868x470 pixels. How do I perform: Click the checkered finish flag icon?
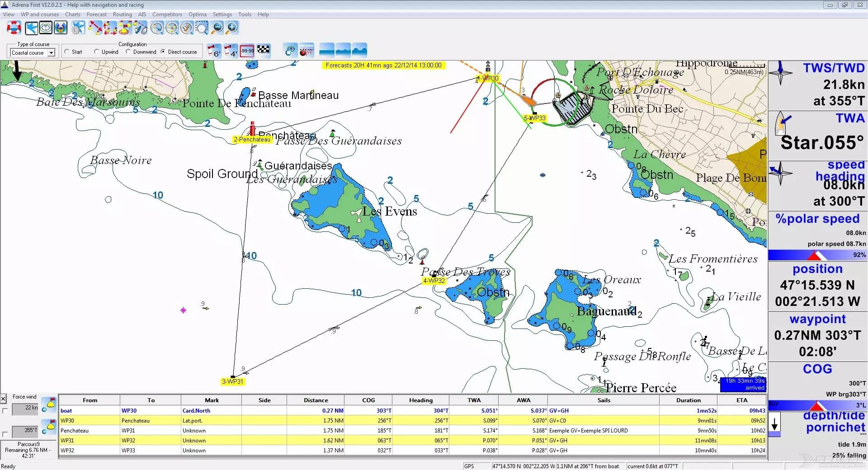click(263, 50)
